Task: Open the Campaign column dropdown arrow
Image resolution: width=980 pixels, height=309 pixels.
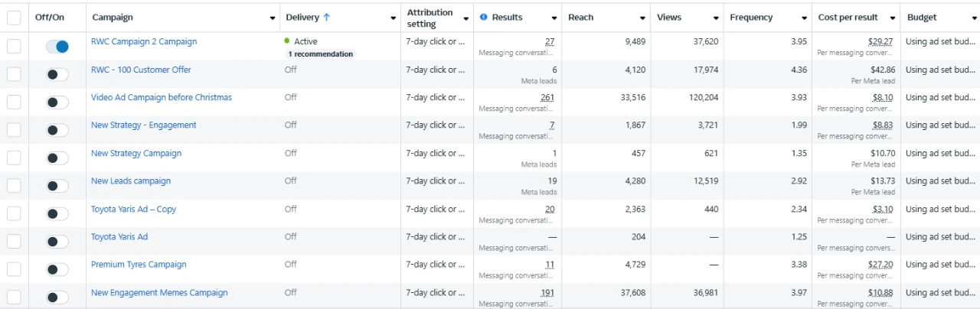Action: (273, 18)
